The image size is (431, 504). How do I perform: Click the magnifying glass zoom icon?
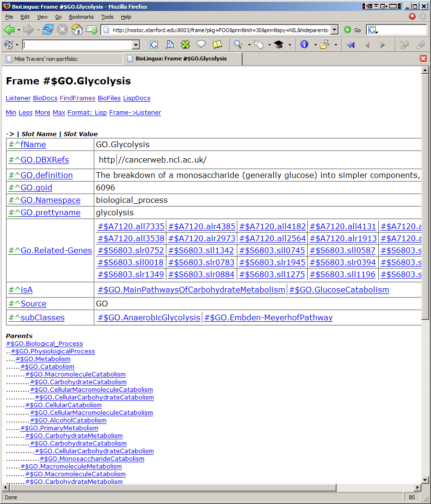point(238,44)
